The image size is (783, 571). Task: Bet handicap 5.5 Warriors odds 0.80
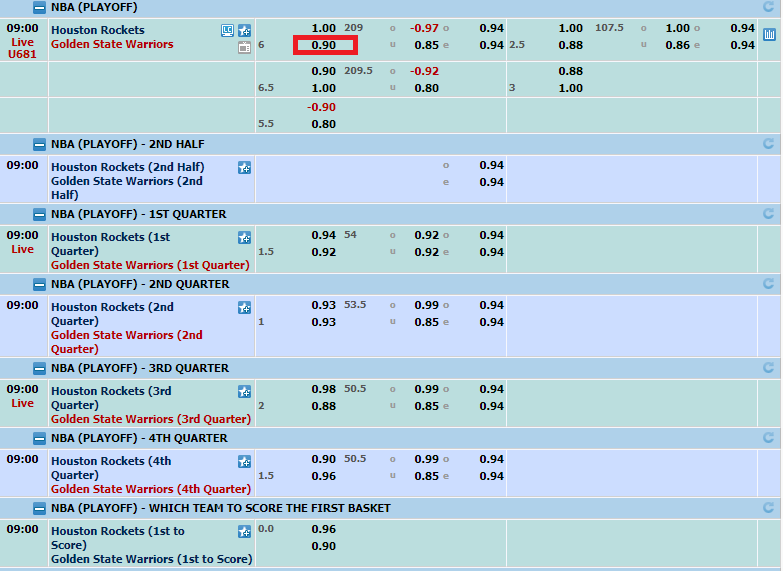[x=324, y=124]
